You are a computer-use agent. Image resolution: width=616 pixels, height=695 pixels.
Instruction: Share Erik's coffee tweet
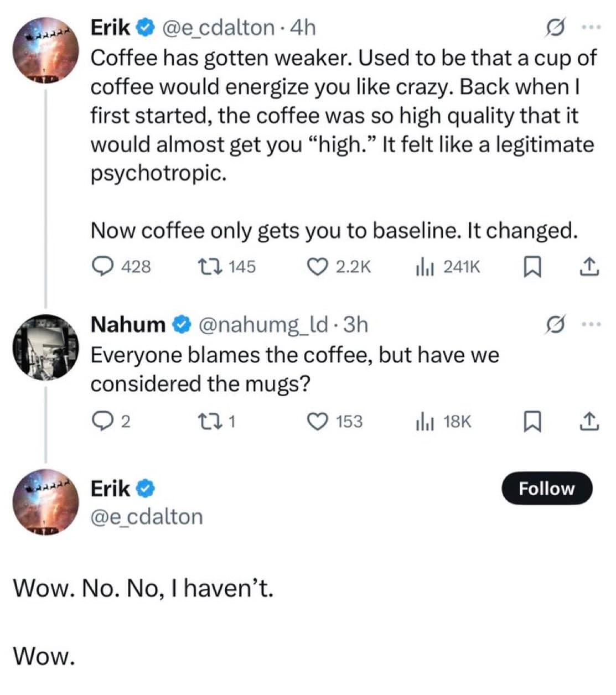tap(589, 267)
